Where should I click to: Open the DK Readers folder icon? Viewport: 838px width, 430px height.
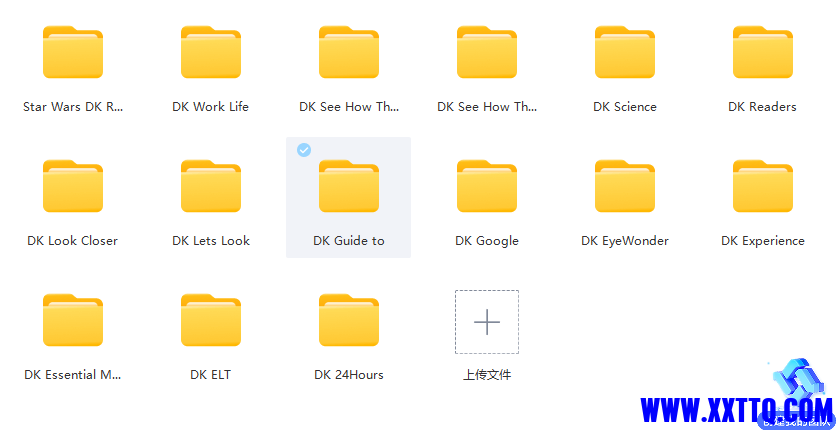tap(763, 52)
